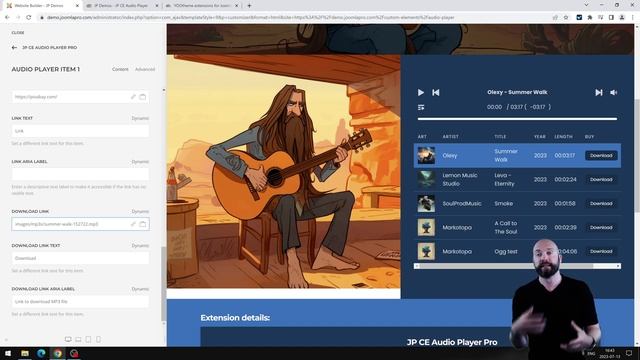This screenshot has height=360, width=640.
Task: Focus the Link Text input field
Action: [x=80, y=131]
